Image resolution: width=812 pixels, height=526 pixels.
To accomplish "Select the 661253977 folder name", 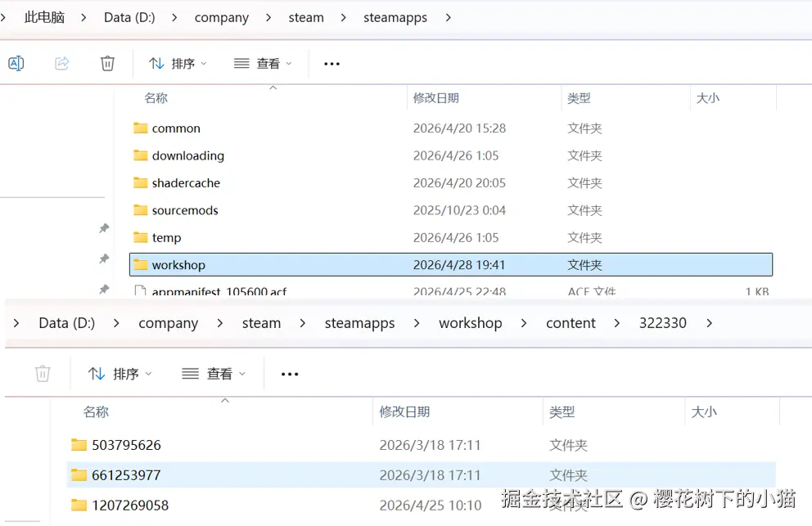I will pos(126,474).
